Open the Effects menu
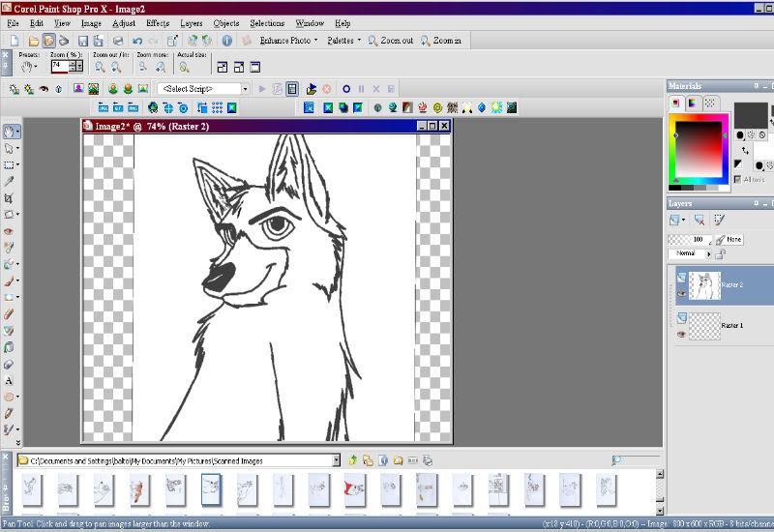 tap(158, 23)
